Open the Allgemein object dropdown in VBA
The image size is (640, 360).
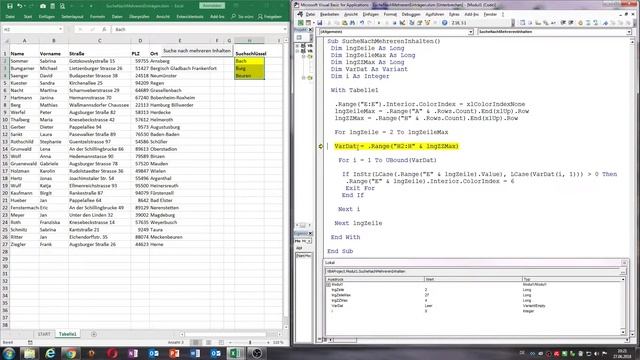pos(471,32)
